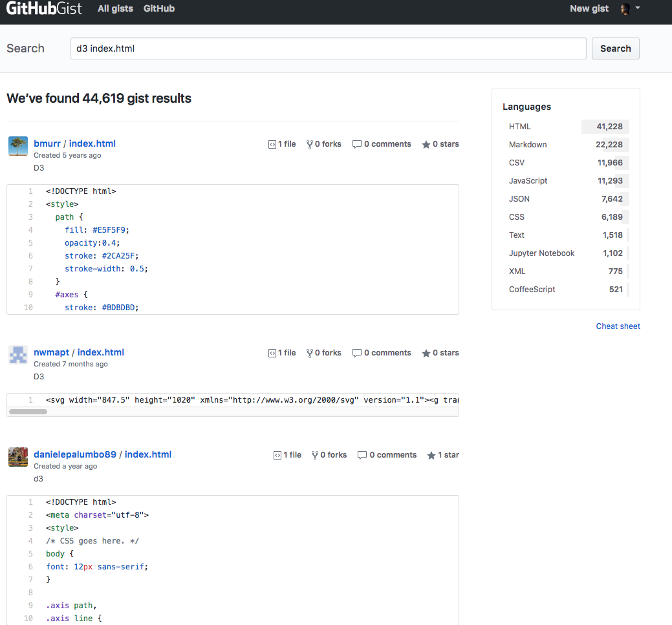Open bmurr user profile link

(47, 143)
